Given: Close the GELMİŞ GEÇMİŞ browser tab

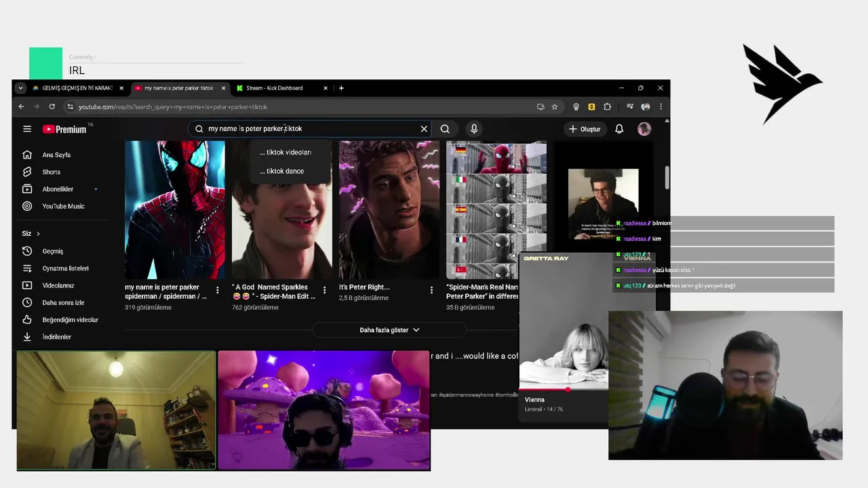Looking at the screenshot, I should tap(121, 88).
